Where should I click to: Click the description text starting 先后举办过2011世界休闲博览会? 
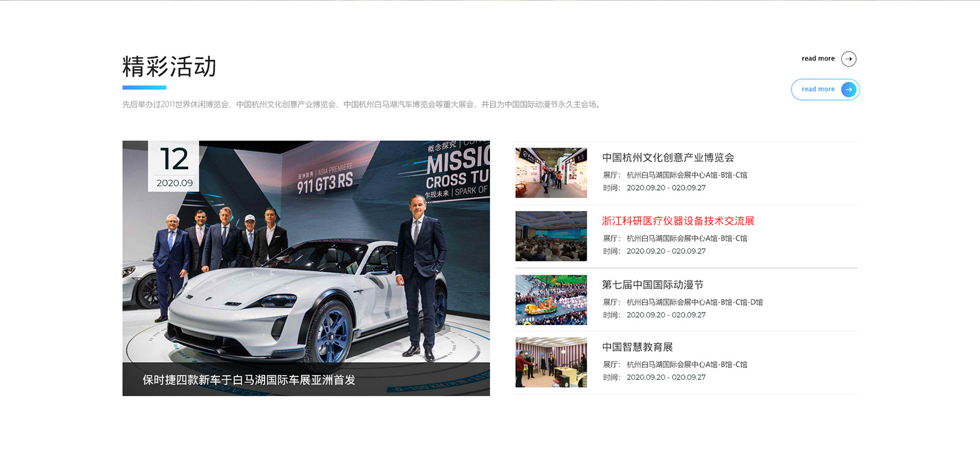point(363,104)
